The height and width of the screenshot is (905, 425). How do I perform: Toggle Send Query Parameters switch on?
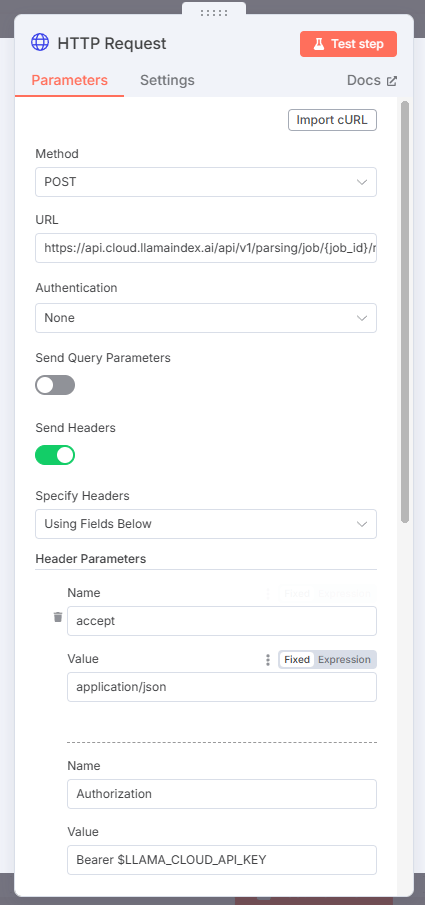click(55, 385)
